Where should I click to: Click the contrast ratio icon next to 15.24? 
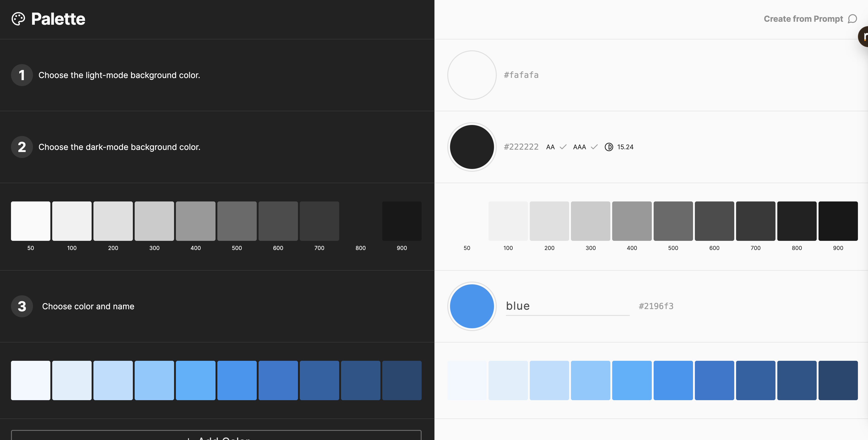[x=609, y=147]
